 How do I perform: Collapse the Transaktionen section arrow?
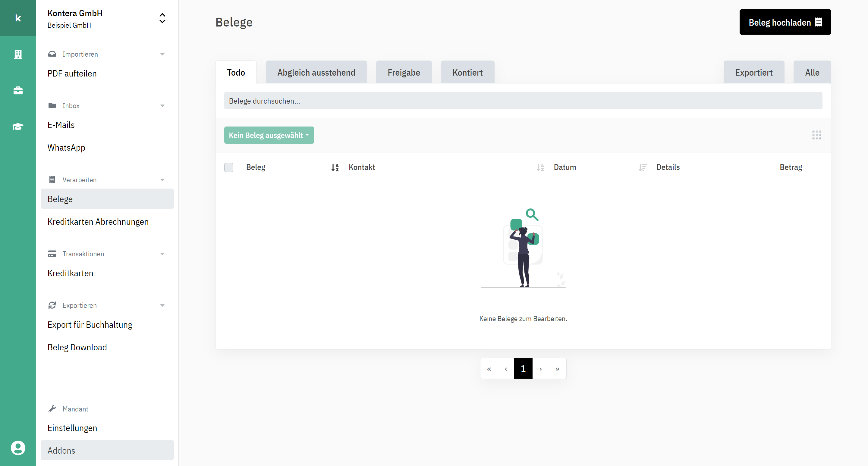162,254
